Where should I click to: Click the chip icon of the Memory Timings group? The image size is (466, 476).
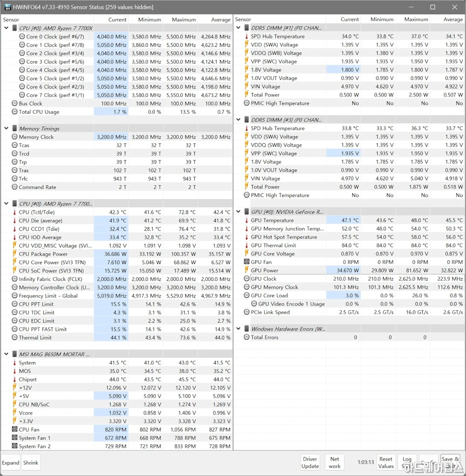pos(15,128)
